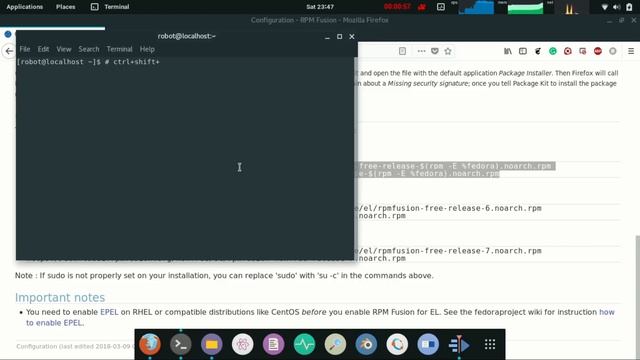Screen dimensions: 640x360
Task: Click the terminal title robot@localhost:~
Action: pyautogui.click(x=187, y=36)
